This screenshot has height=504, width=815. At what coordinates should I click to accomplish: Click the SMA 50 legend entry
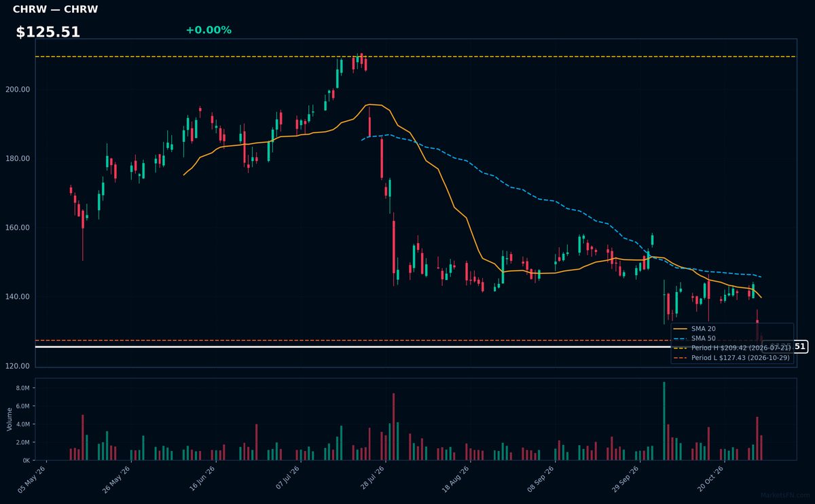(x=695, y=338)
